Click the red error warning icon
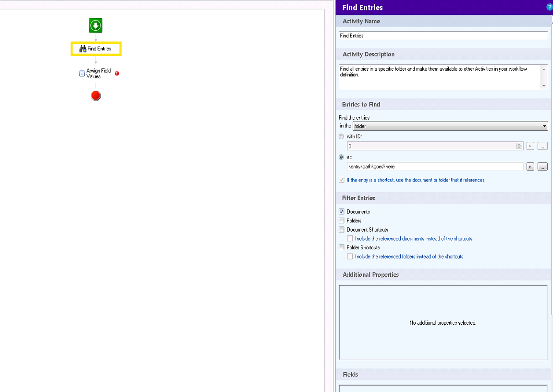Viewport: 553px width, 392px height. point(117,73)
